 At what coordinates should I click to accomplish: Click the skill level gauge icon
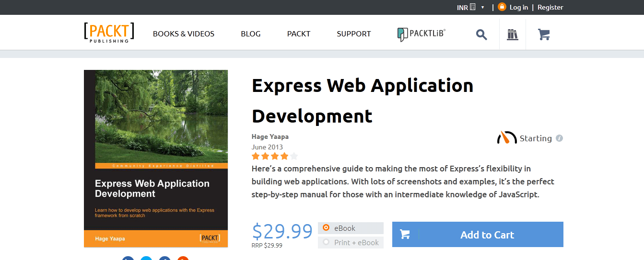click(507, 137)
